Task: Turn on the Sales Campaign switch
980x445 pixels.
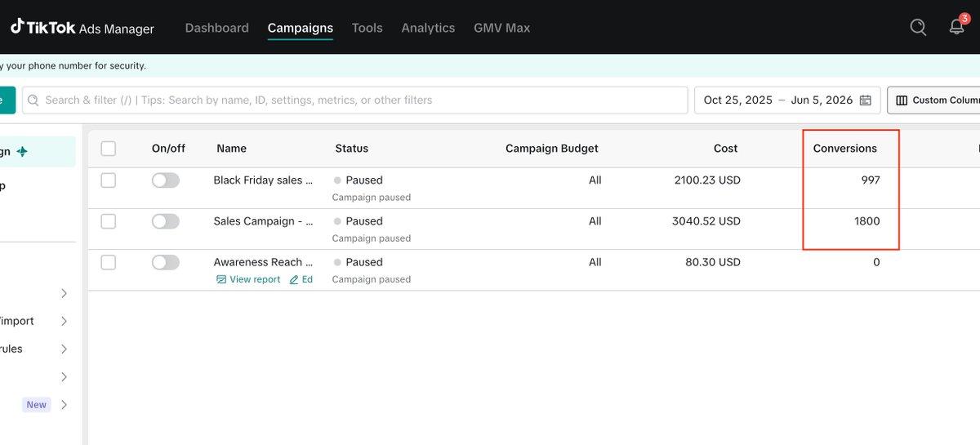Action: pos(166,221)
